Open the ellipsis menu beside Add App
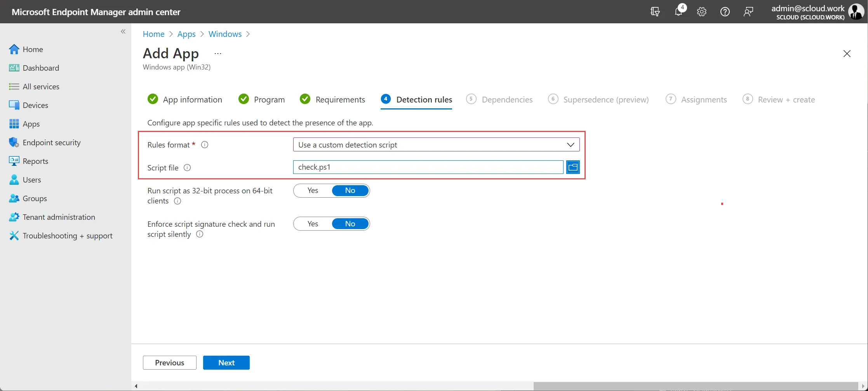 coord(218,54)
